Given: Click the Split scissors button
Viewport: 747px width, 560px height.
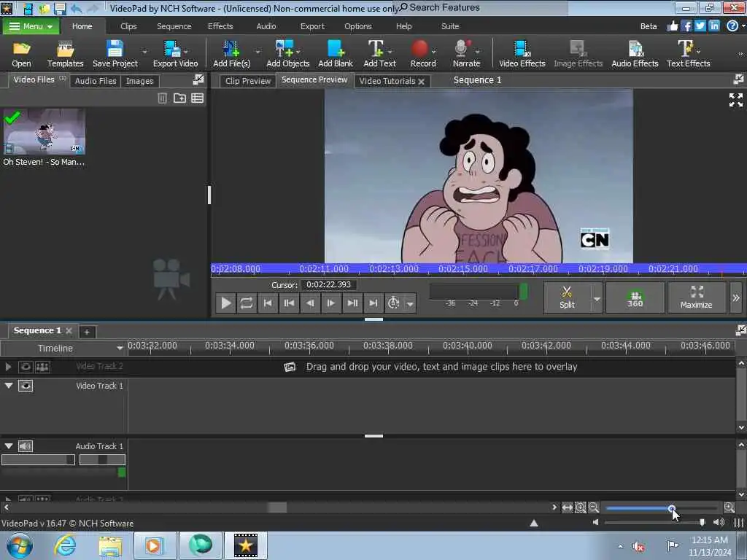Looking at the screenshot, I should click(567, 297).
